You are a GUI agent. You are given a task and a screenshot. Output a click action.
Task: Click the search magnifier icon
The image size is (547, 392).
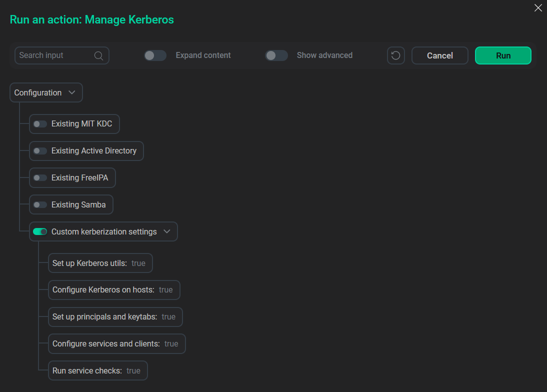pos(98,55)
